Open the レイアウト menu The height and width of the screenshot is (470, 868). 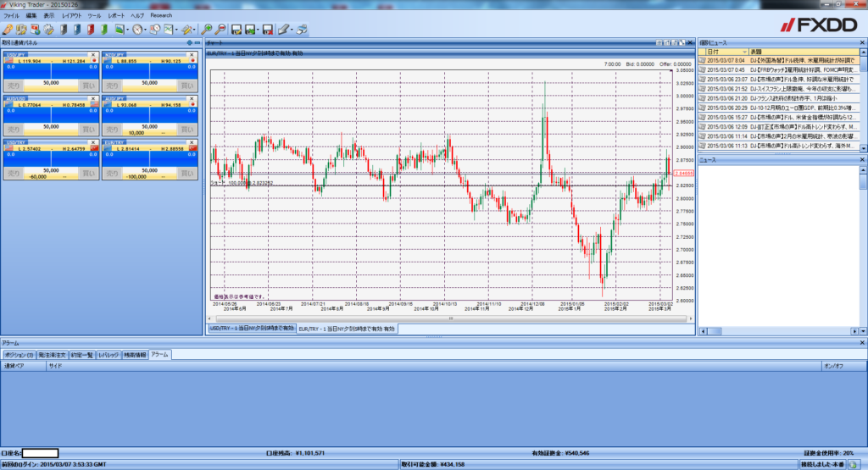tap(71, 16)
